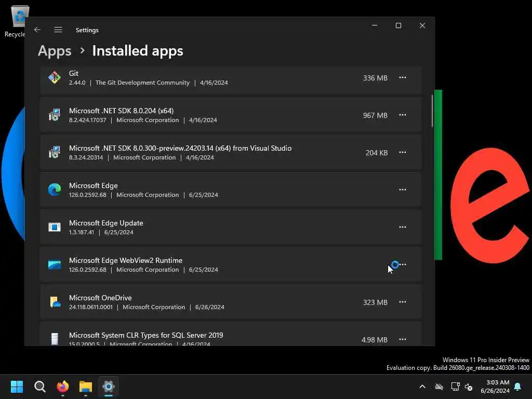
Task: Click the muted volume tray icon
Action: (469, 387)
